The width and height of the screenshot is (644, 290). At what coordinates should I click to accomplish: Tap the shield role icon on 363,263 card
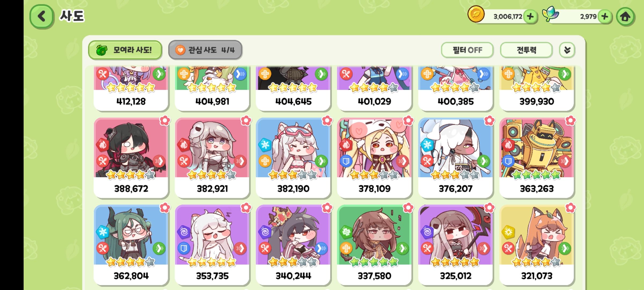pyautogui.click(x=508, y=161)
